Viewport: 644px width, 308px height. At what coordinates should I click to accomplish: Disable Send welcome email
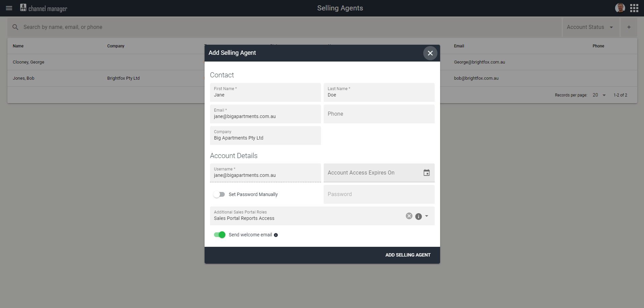tap(219, 235)
